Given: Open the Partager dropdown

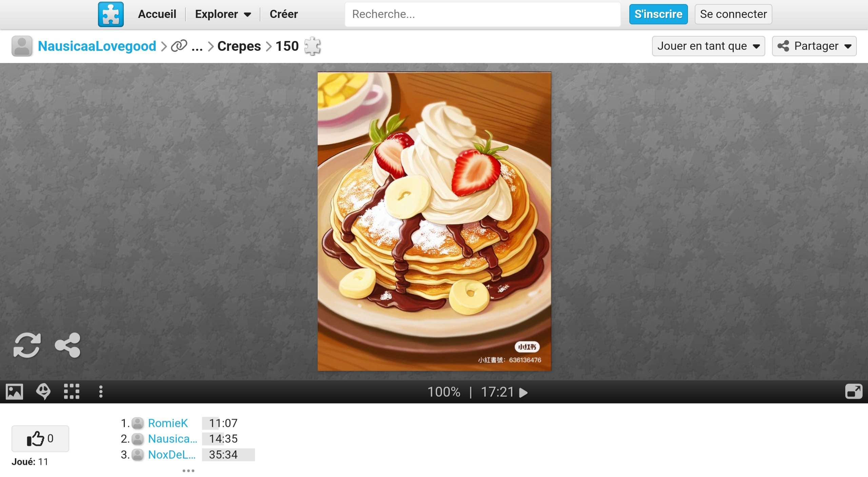Looking at the screenshot, I should pyautogui.click(x=814, y=46).
